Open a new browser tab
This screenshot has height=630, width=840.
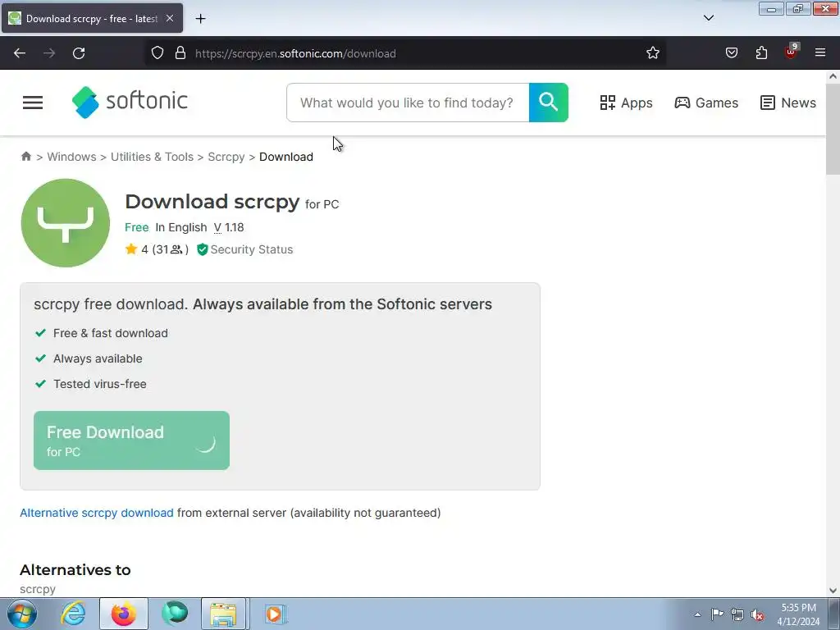tap(200, 19)
